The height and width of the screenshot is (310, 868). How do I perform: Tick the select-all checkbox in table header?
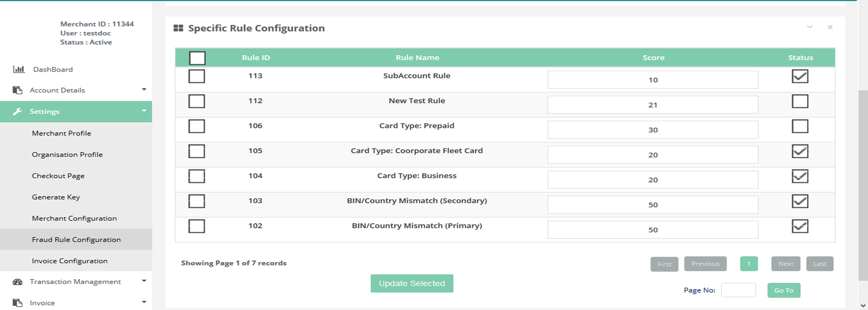click(197, 58)
